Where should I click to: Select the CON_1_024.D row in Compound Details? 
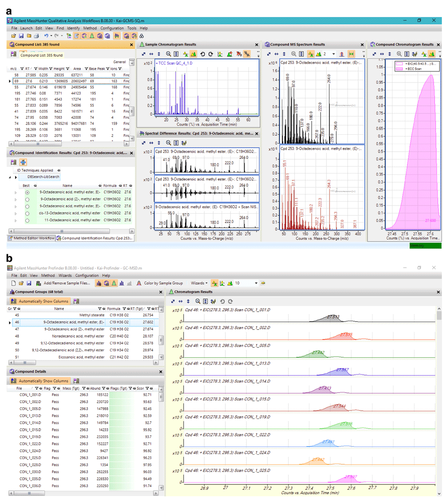click(x=83, y=451)
